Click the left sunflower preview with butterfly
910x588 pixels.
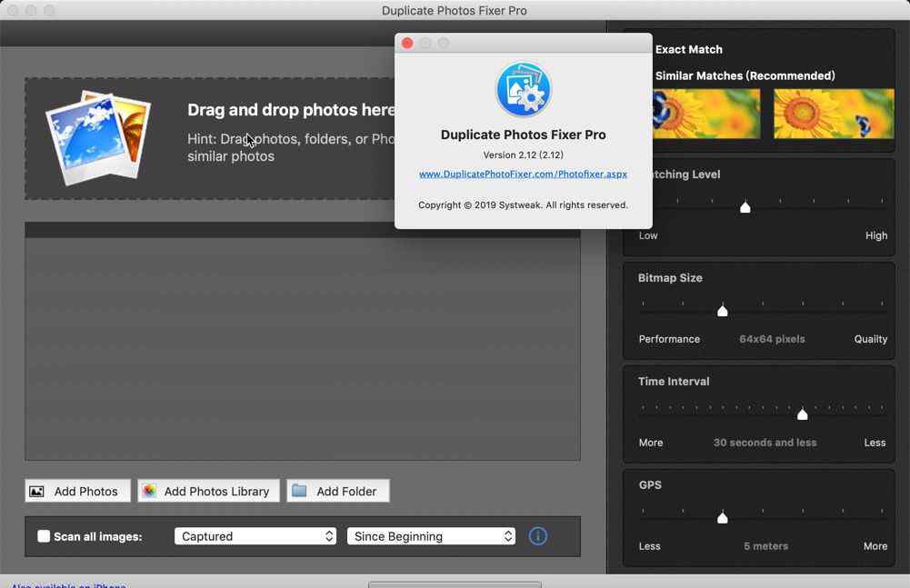(706, 114)
